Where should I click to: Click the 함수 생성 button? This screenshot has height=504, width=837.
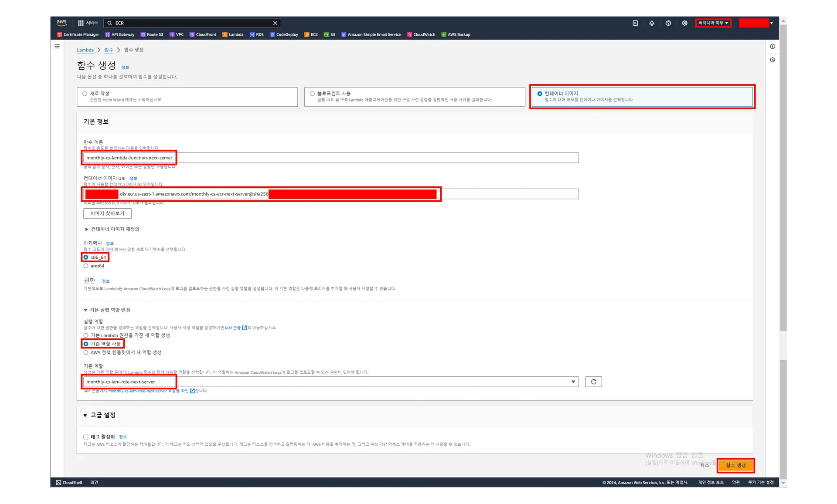coord(735,465)
